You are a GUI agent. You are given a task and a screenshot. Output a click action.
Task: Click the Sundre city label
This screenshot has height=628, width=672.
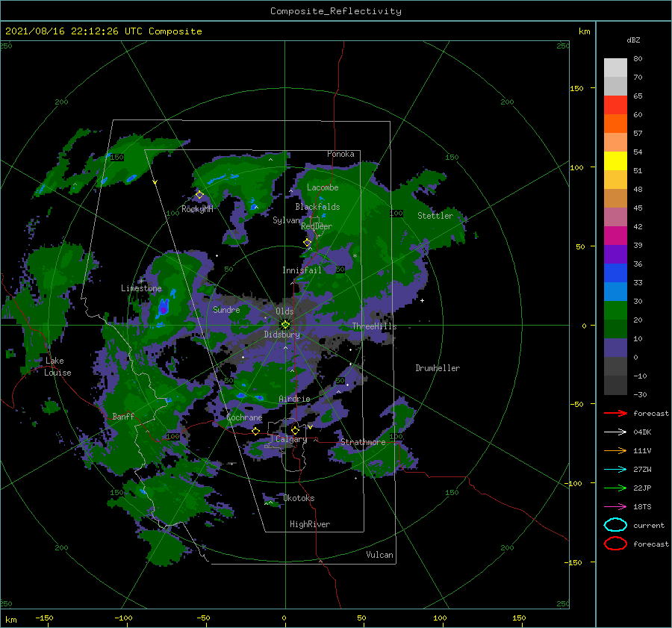(226, 309)
